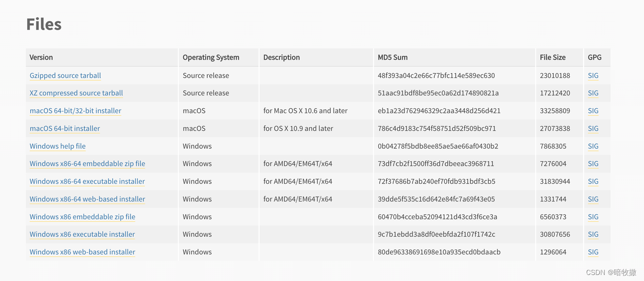Open SIG for macOS 64-bit/32-bit installer
The image size is (644, 281).
(593, 111)
